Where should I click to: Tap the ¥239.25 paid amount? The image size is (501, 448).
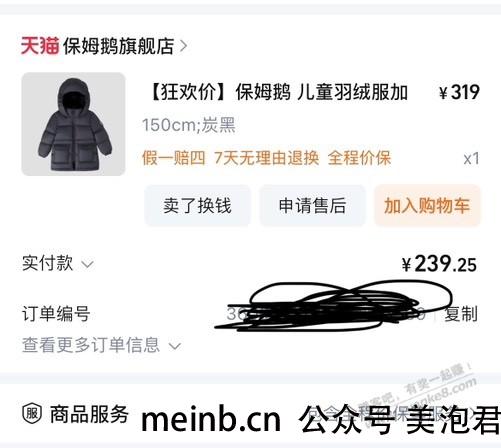point(439,264)
